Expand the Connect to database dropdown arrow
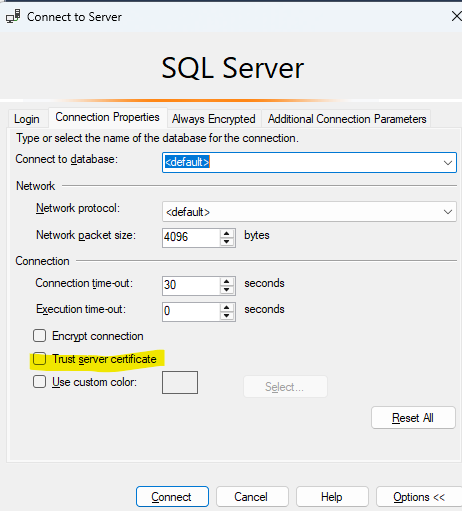Viewport: 462px width, 511px height. pyautogui.click(x=448, y=163)
